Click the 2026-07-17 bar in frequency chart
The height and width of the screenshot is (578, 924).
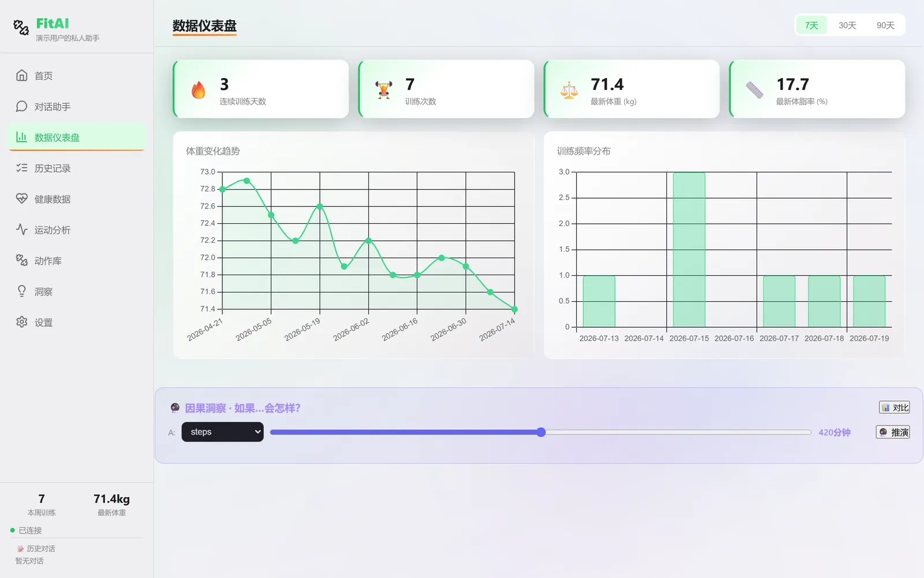pos(779,301)
